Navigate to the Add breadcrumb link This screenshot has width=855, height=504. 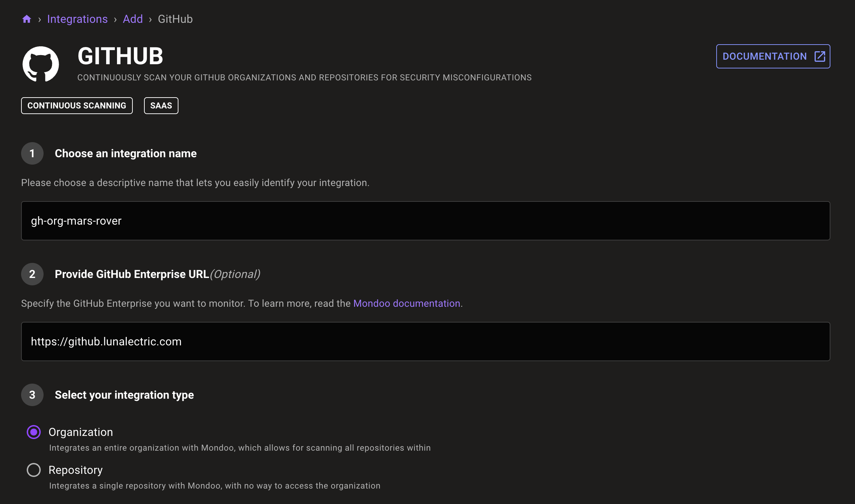coord(133,19)
